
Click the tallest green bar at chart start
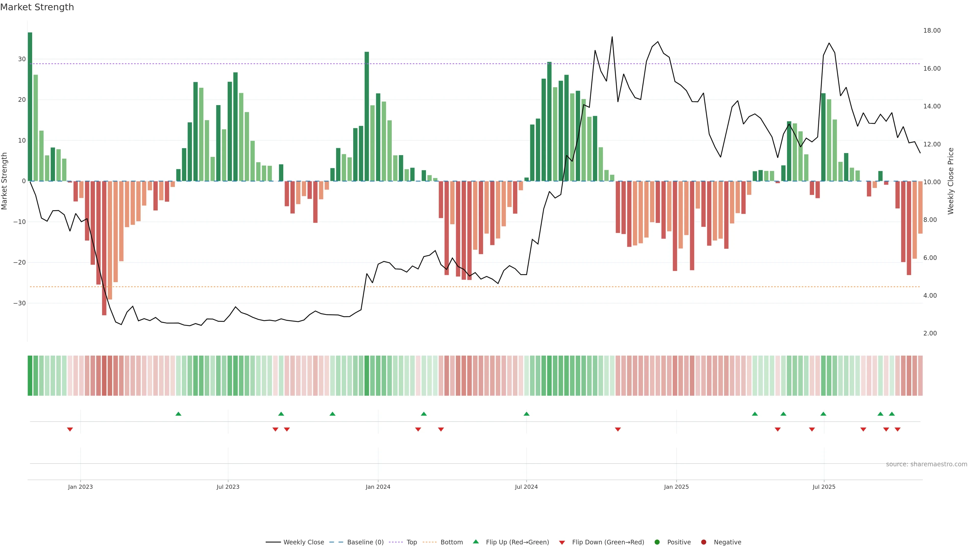point(30,106)
